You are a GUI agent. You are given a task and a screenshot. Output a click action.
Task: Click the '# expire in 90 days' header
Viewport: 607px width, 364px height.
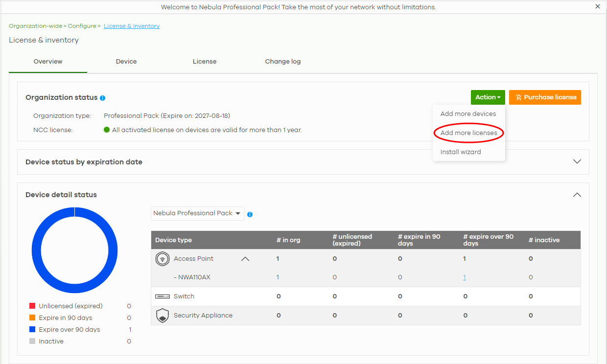419,240
